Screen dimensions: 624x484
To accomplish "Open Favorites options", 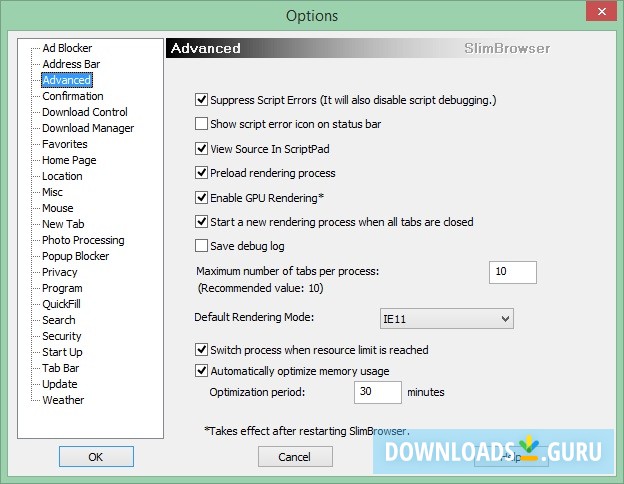I will click(x=65, y=144).
